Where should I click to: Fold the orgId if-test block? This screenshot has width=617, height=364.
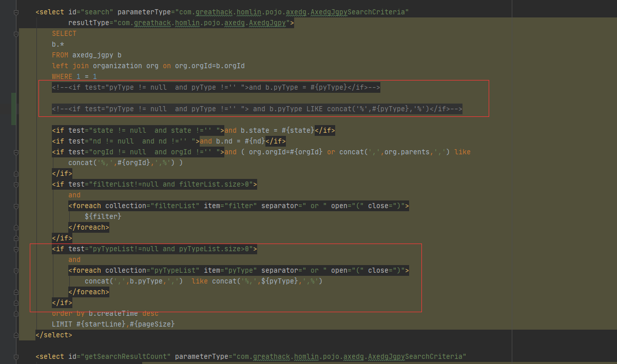[16, 152]
